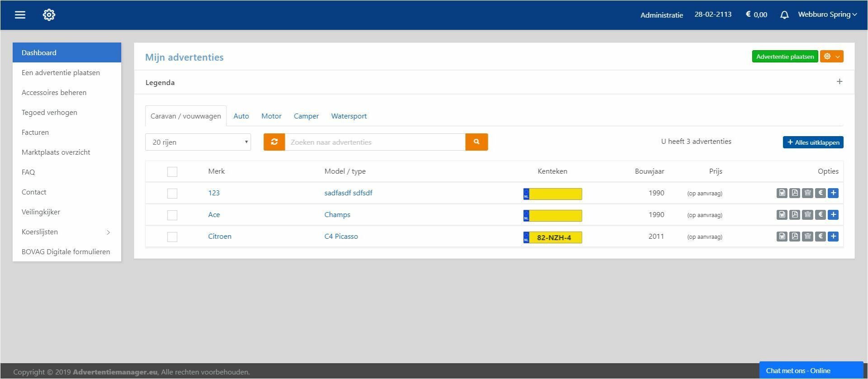Open Tegoed verhogen in sidebar
Image resolution: width=868 pixels, height=379 pixels.
(x=67, y=112)
